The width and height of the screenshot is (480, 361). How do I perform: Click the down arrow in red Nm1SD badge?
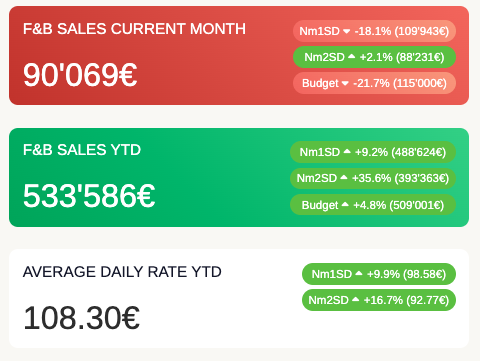click(347, 31)
